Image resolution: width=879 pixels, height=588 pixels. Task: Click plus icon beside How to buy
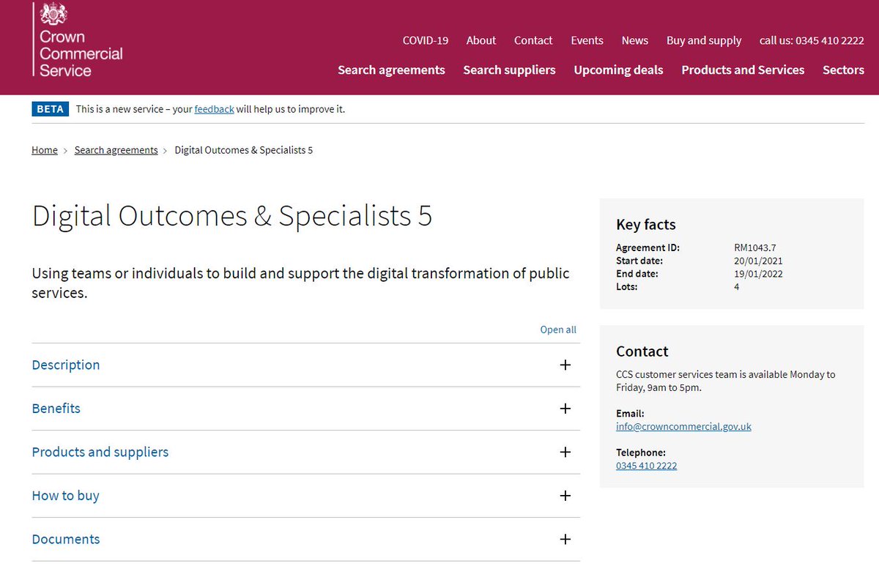565,496
